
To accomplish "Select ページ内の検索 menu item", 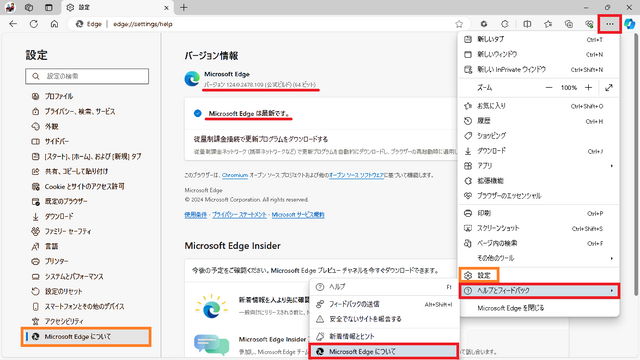I will pyautogui.click(x=539, y=243).
